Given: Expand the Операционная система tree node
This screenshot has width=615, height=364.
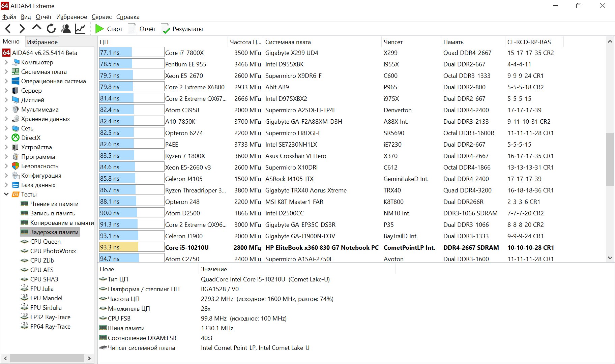Looking at the screenshot, I should (x=6, y=81).
